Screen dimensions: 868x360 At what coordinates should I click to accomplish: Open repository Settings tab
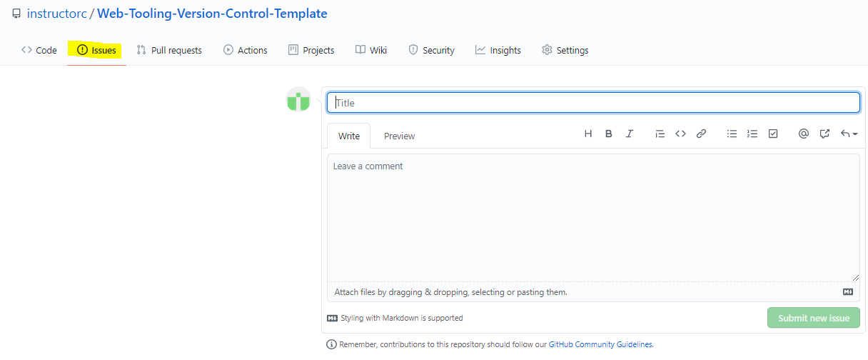565,50
